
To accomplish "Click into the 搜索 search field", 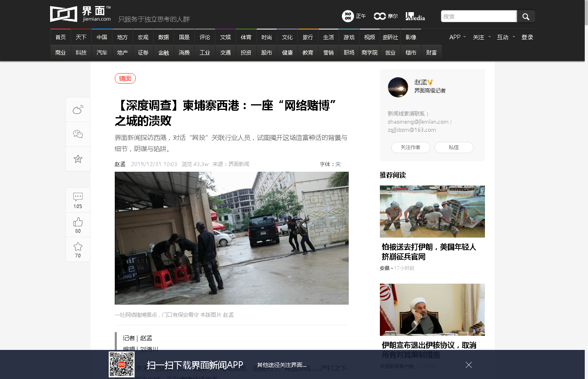I will (x=478, y=17).
